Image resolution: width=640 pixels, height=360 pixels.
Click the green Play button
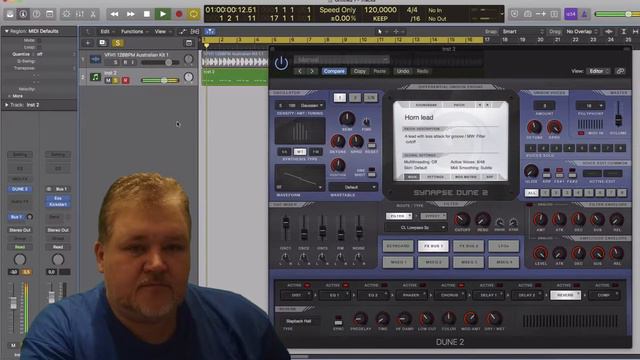(162, 14)
